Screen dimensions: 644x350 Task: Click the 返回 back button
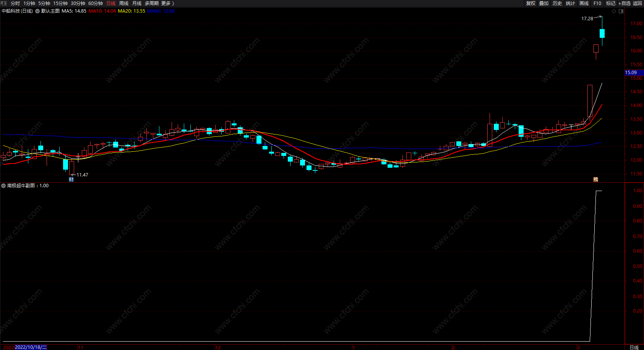638,3
